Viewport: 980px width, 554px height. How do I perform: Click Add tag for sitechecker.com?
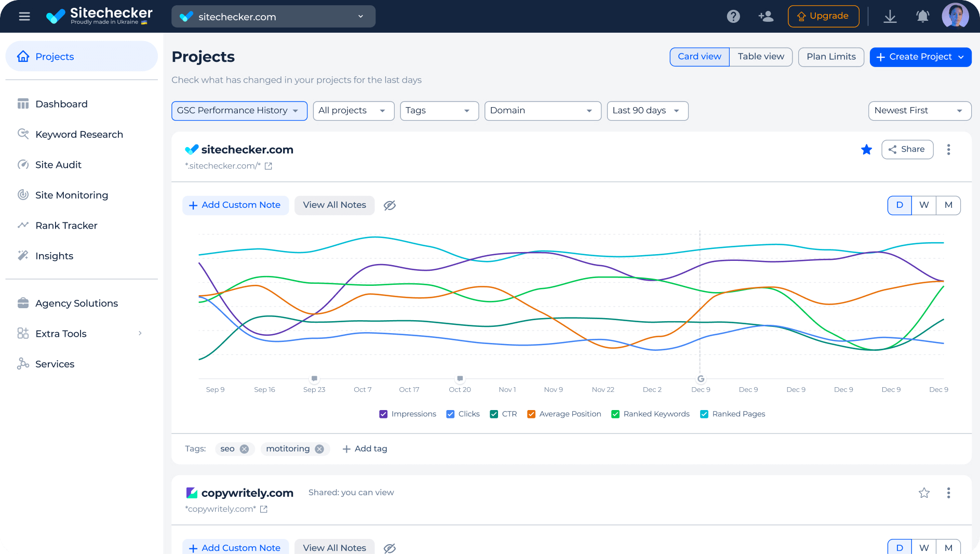tap(365, 449)
